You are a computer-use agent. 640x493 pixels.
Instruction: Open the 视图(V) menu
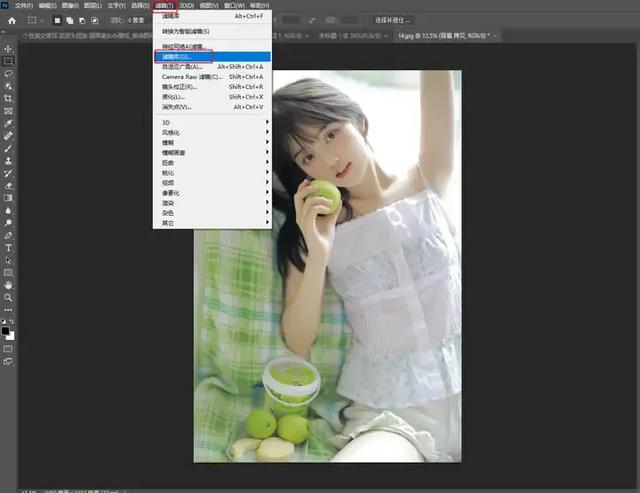pos(209,6)
